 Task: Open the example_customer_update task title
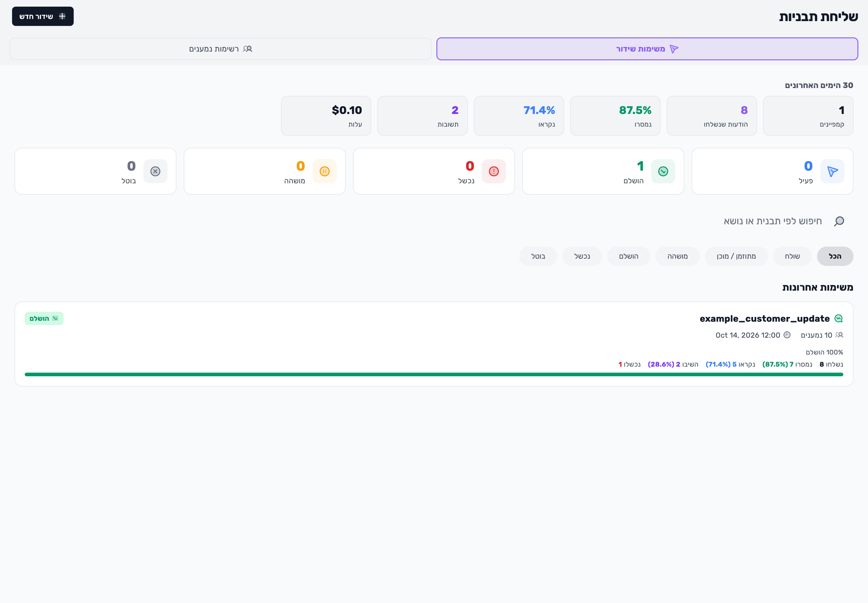tap(765, 318)
